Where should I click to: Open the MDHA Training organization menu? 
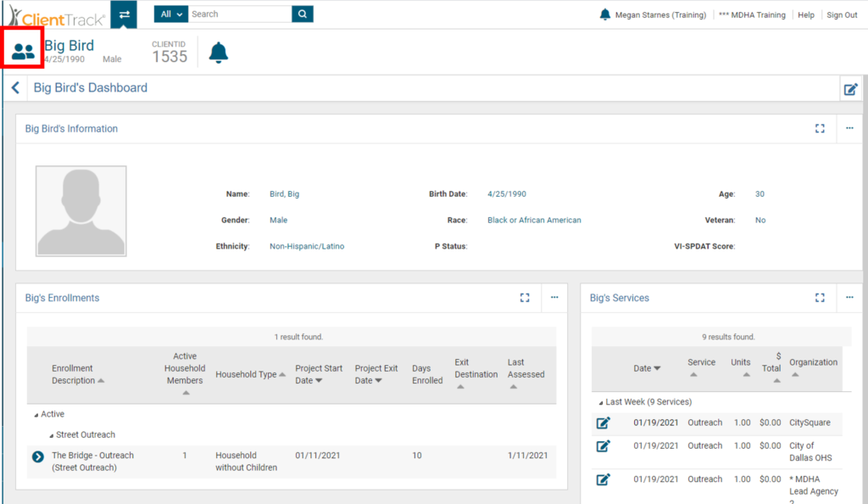tap(752, 15)
